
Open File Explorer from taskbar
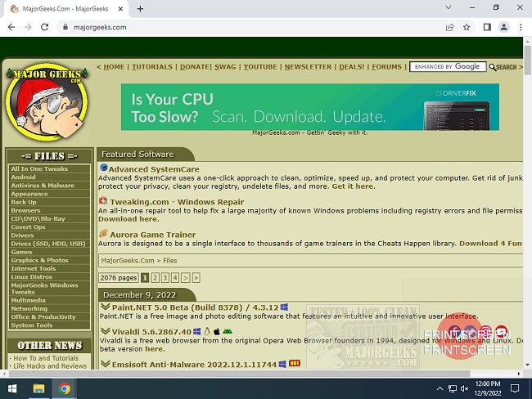[x=38, y=388]
